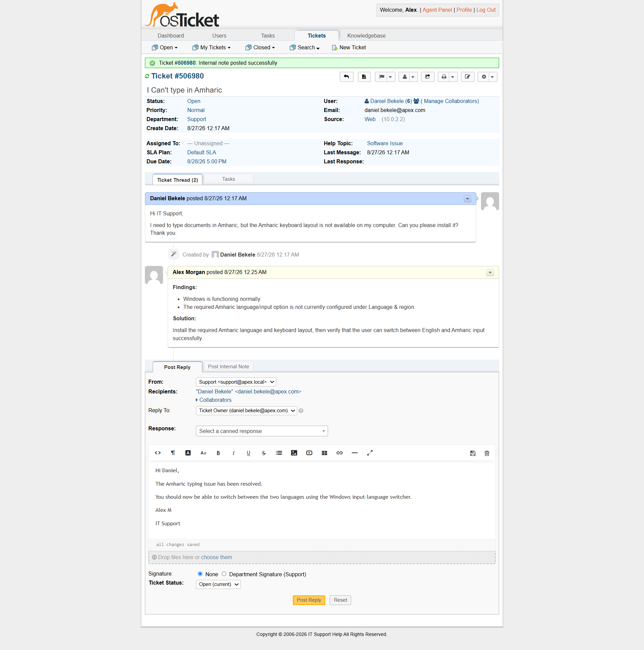Screen dimensions: 644x650
Task: Switch to thread Tasks tab
Action: click(x=228, y=179)
